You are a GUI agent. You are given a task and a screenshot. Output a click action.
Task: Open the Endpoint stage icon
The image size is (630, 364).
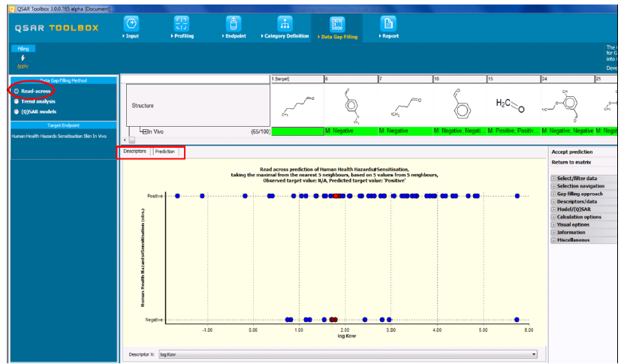[x=234, y=24]
